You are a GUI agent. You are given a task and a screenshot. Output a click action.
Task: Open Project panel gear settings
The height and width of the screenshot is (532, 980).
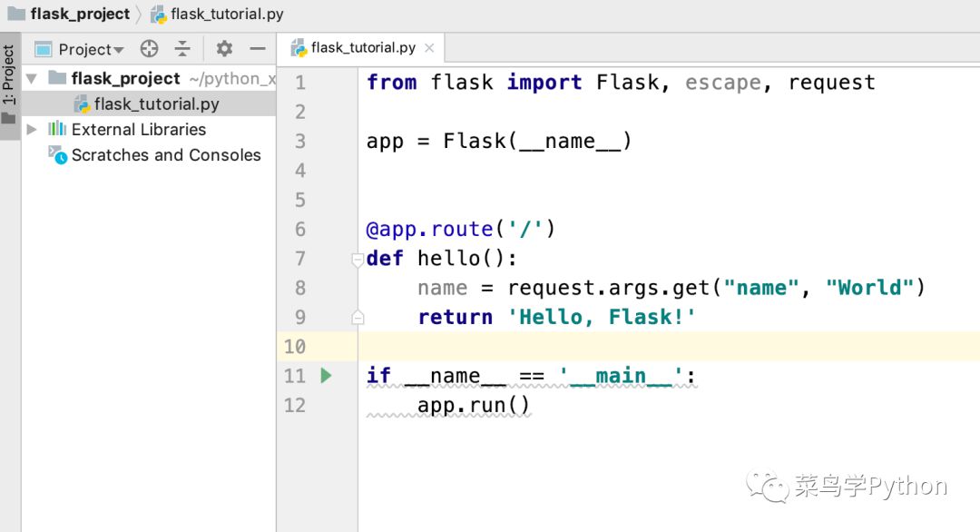(x=224, y=49)
